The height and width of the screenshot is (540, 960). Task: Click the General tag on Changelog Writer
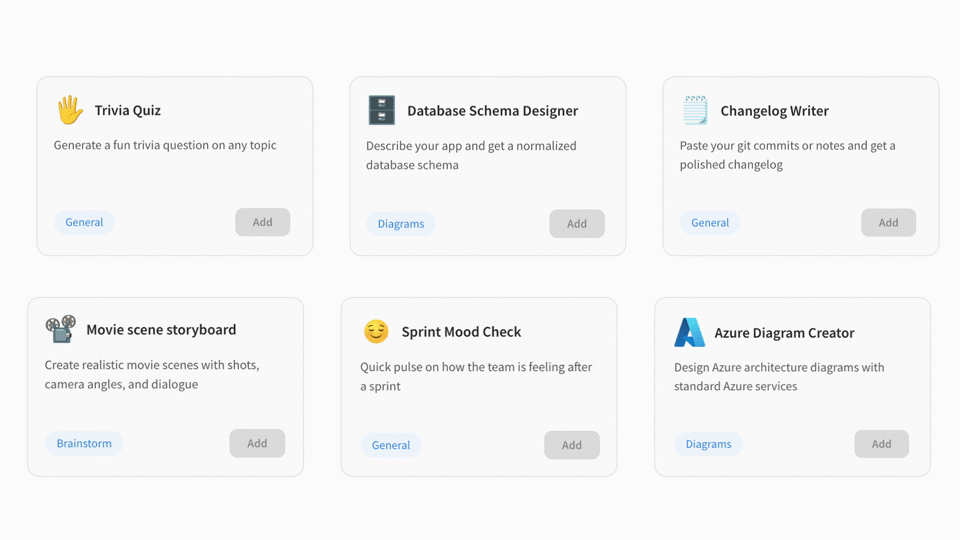[710, 222]
